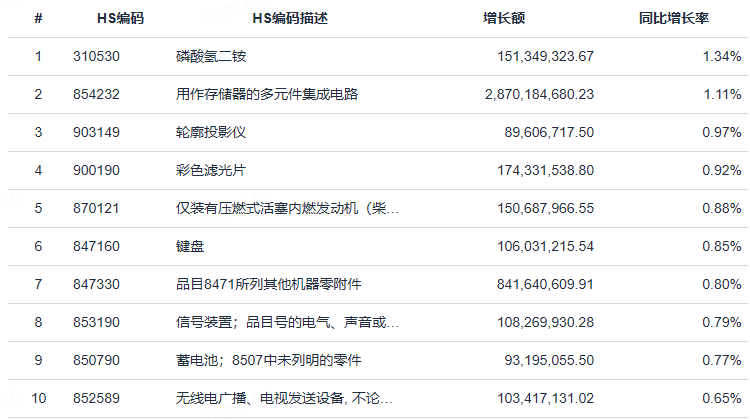
Task: Click growth rate 0.85%
Action: click(x=722, y=246)
